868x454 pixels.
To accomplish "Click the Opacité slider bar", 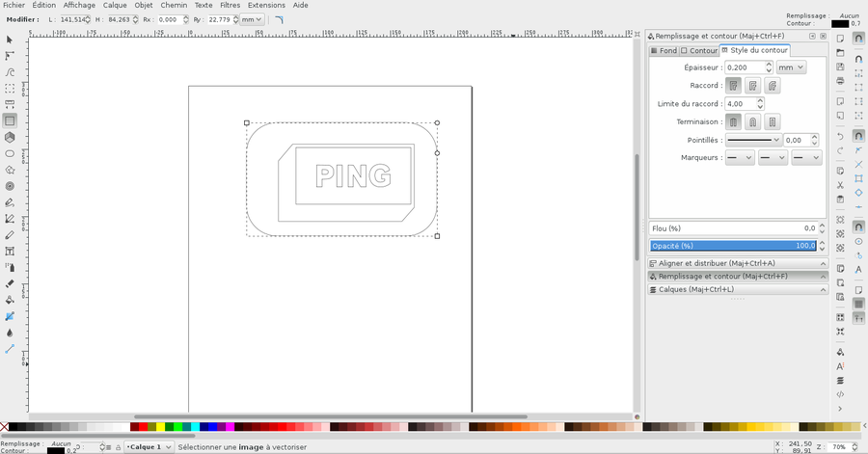I will pyautogui.click(x=733, y=246).
